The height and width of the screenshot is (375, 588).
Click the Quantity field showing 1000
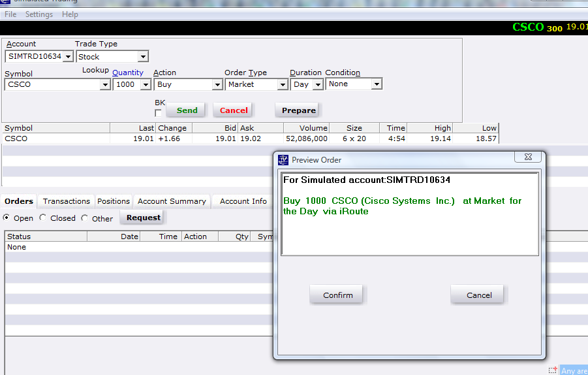click(x=127, y=84)
